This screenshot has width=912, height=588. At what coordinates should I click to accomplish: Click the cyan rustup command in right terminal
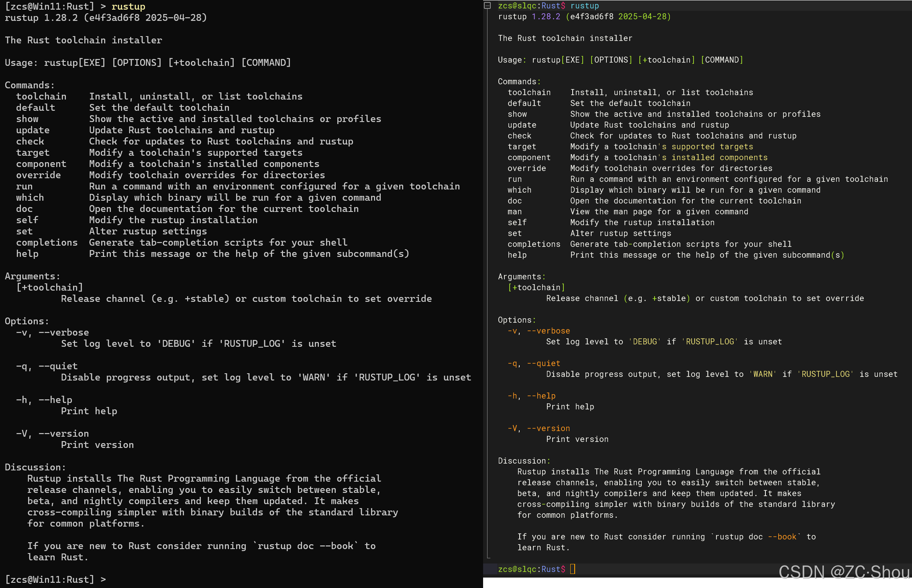click(x=584, y=6)
